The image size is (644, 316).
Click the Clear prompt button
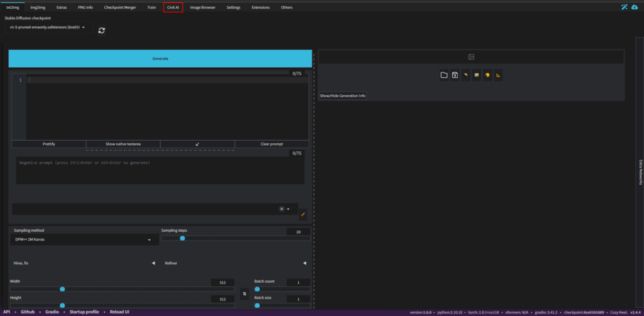click(x=272, y=144)
